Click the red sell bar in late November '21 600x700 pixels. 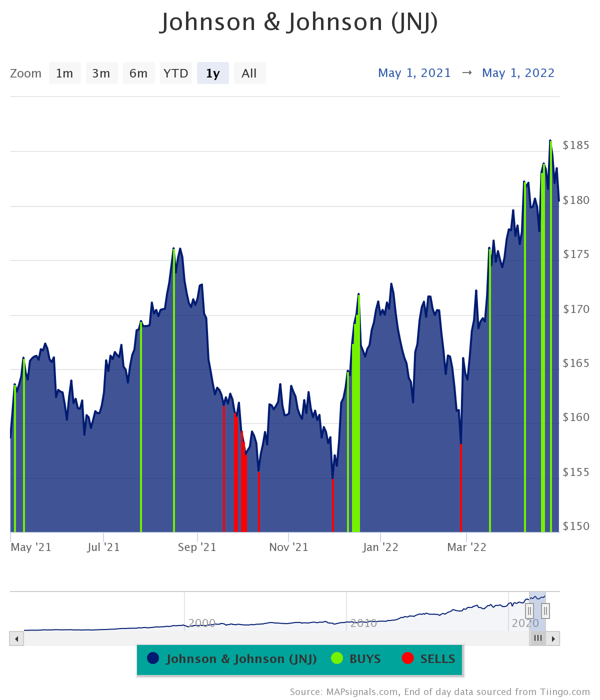click(x=332, y=505)
